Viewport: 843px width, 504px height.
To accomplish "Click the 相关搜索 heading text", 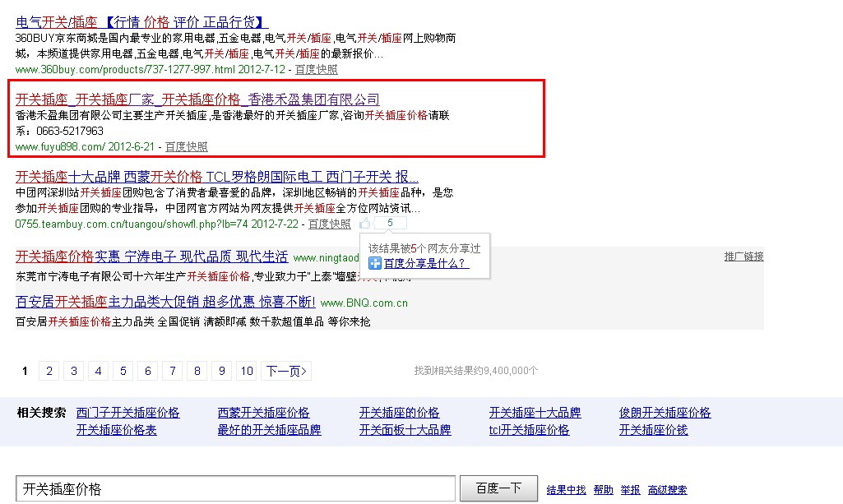I will [x=41, y=413].
